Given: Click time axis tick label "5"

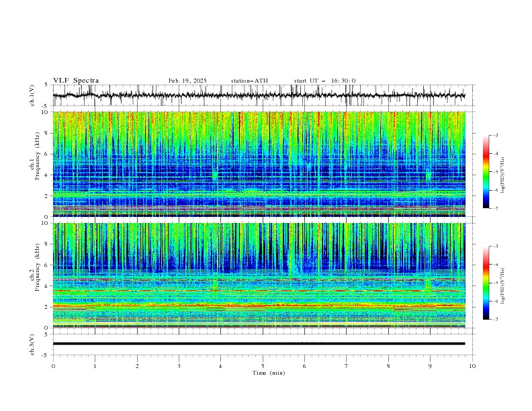Looking at the screenshot, I should (263, 366).
